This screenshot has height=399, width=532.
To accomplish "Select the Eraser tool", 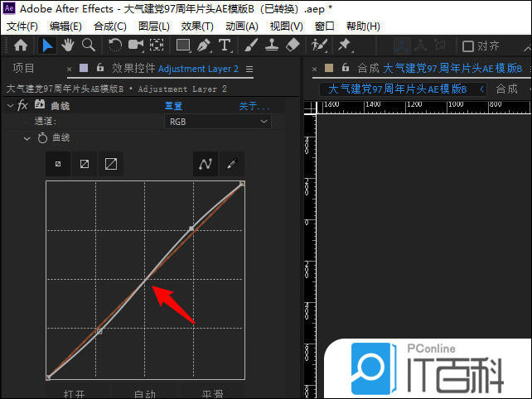I will 293,45.
